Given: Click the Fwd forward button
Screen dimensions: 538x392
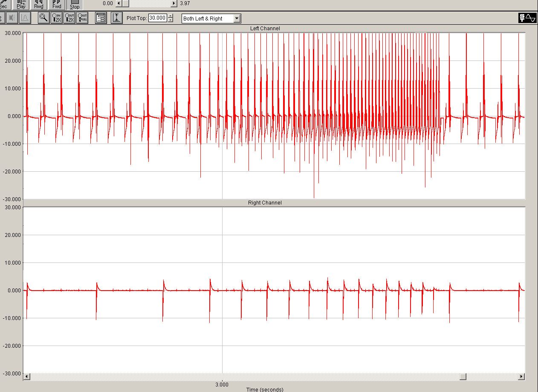Looking at the screenshot, I should coord(56,4).
